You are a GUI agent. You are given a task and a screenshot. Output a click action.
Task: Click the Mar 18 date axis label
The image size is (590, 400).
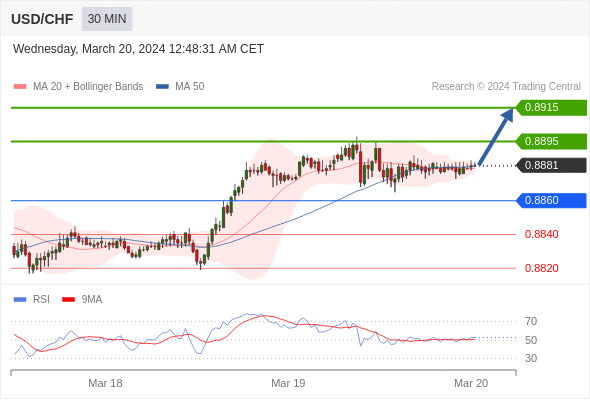pyautogui.click(x=105, y=383)
